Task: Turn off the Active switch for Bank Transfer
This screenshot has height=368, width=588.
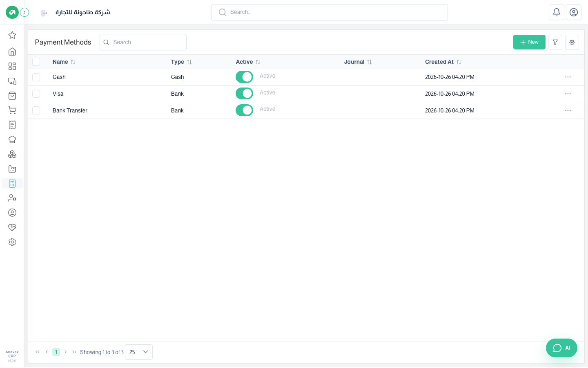Action: pos(244,110)
